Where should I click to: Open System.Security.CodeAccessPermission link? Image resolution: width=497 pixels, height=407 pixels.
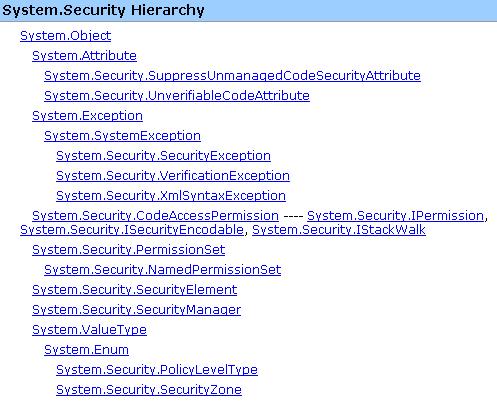(155, 216)
